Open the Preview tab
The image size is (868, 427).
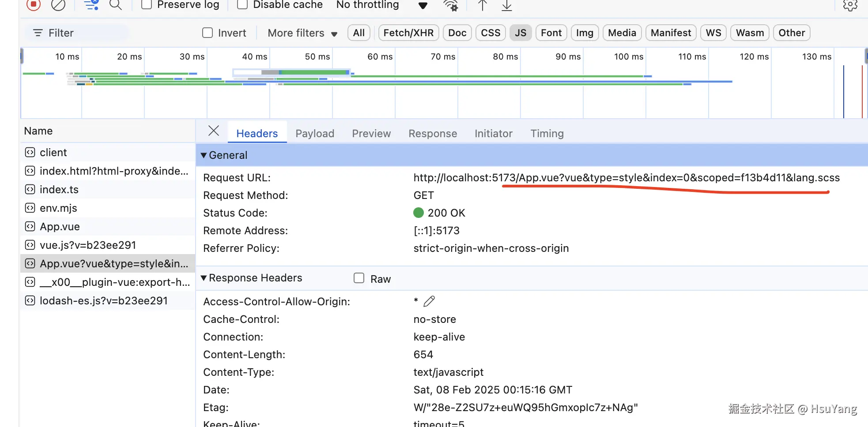pyautogui.click(x=371, y=133)
